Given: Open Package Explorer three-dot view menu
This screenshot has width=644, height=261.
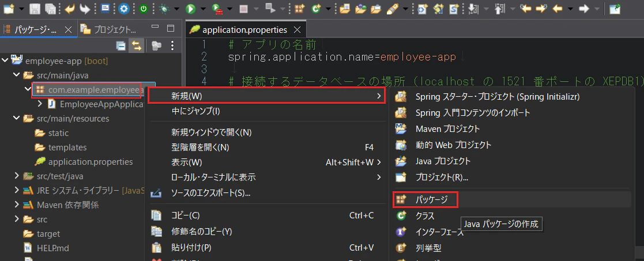Looking at the screenshot, I should point(172,46).
